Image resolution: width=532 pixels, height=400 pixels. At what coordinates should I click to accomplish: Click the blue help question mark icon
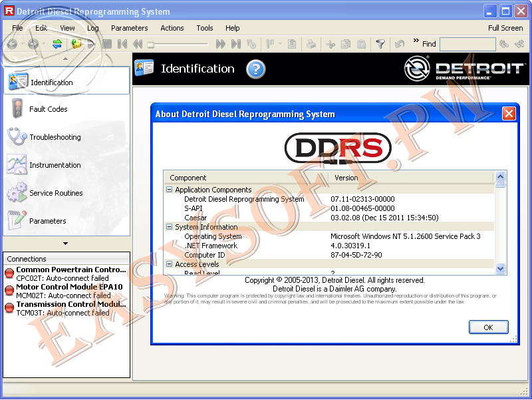(256, 69)
